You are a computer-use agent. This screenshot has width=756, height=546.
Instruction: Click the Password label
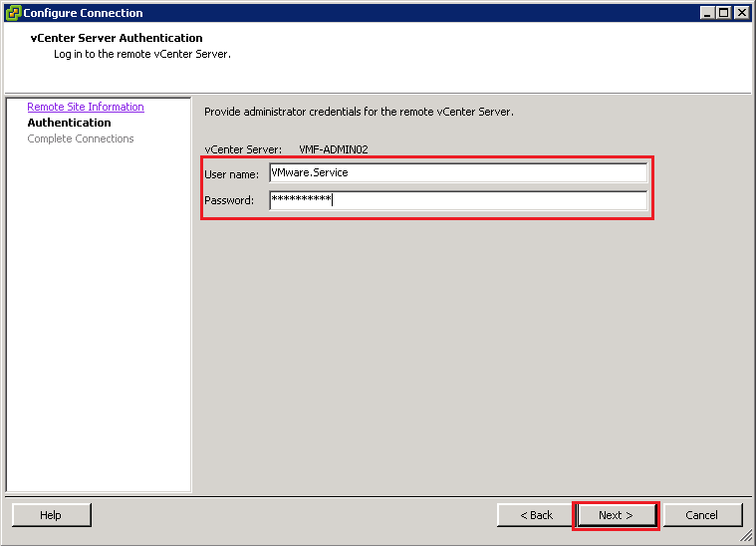(x=229, y=200)
